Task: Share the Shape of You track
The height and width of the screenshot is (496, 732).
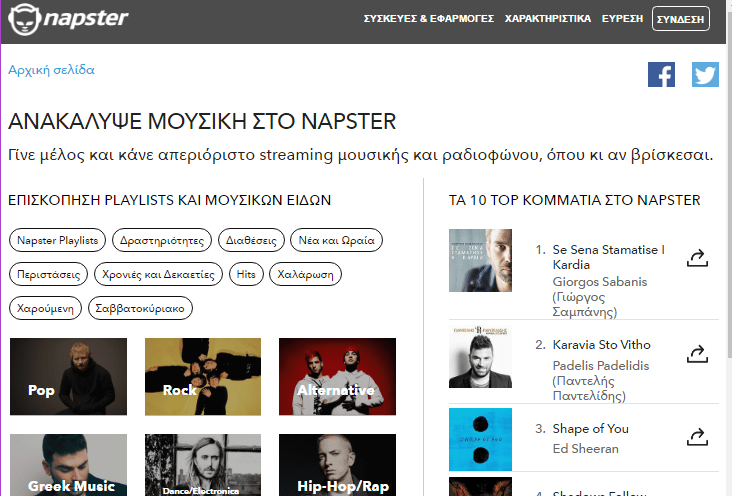Action: click(697, 437)
